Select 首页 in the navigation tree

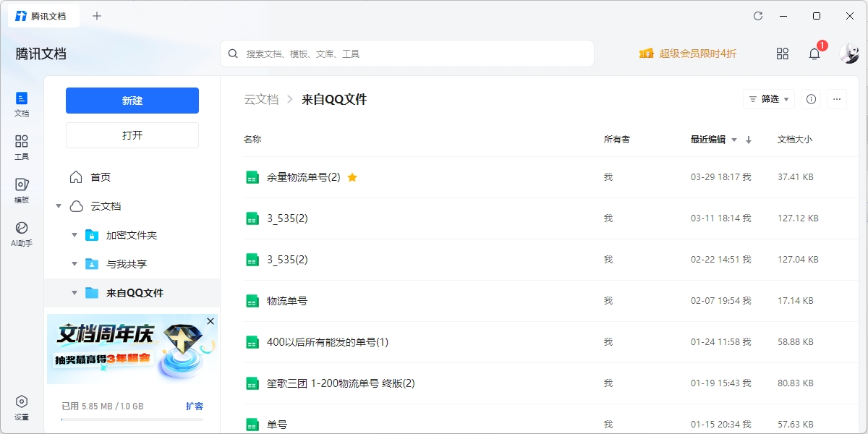pyautogui.click(x=100, y=177)
